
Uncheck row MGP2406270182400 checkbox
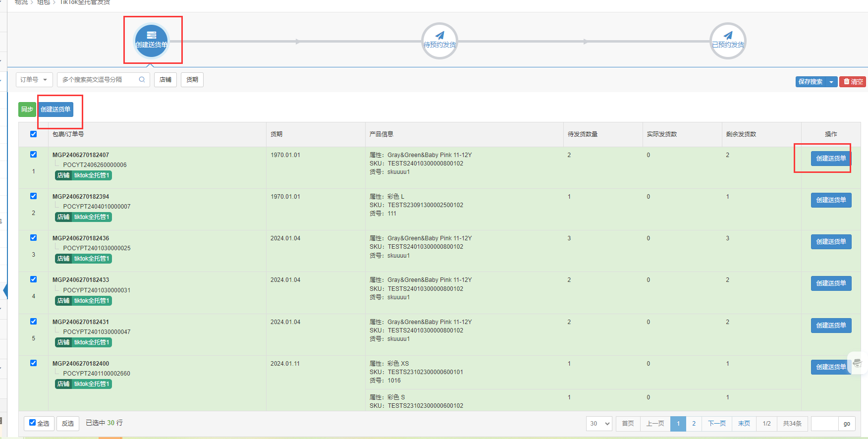33,363
